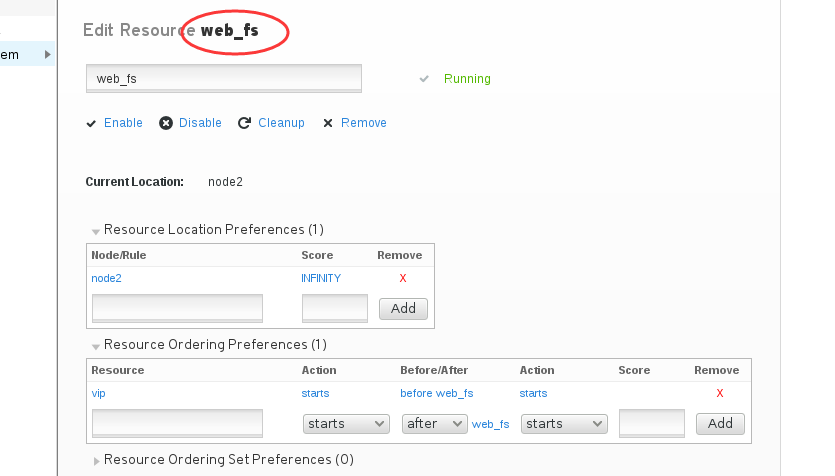Click the Cleanup refresh icon
This screenshot has height=476, width=835.
point(244,123)
